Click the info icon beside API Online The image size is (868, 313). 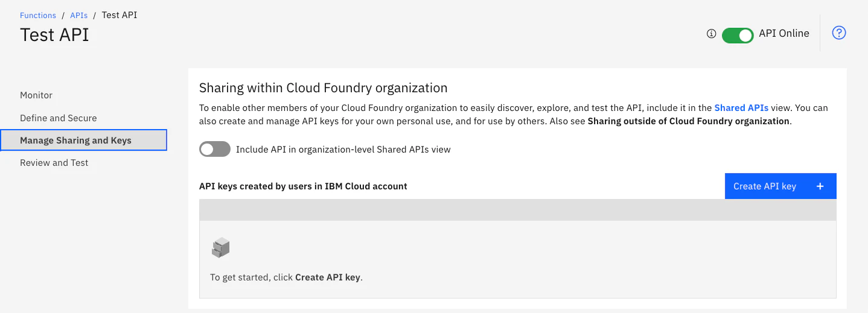click(711, 34)
